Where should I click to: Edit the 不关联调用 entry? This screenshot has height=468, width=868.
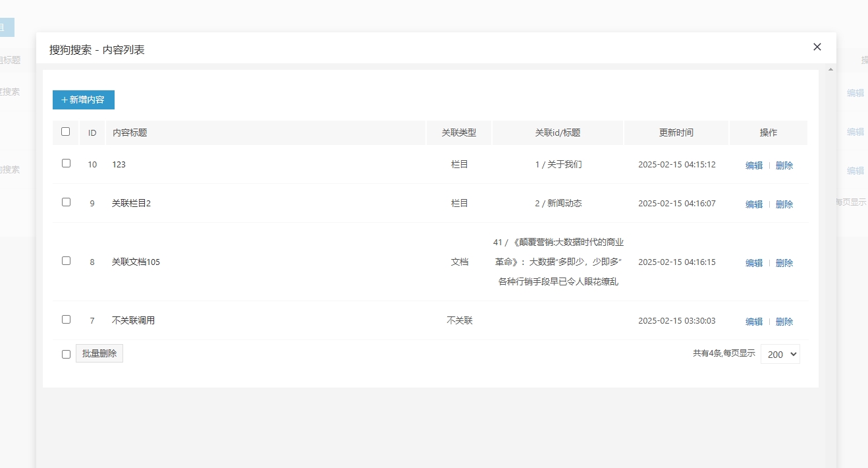pyautogui.click(x=753, y=322)
